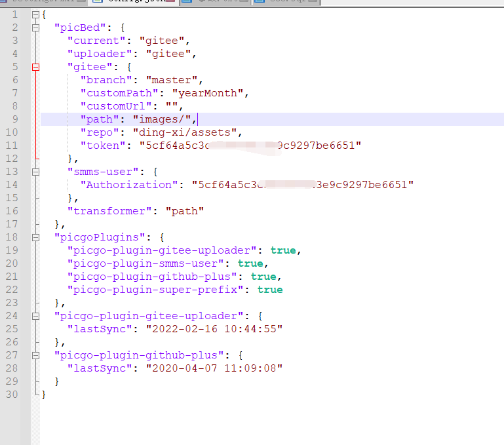Click line number 18 in the margin
504x445 pixels.
[x=12, y=237]
